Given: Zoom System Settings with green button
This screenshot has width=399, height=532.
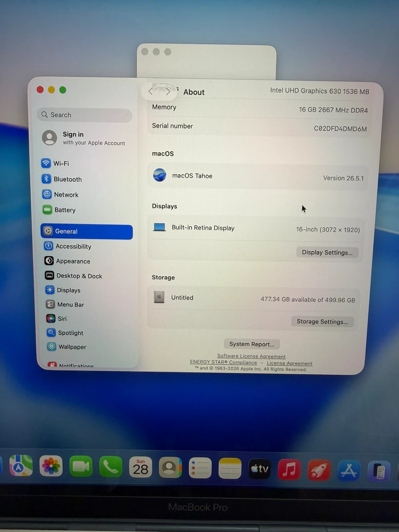Looking at the screenshot, I should click(63, 90).
